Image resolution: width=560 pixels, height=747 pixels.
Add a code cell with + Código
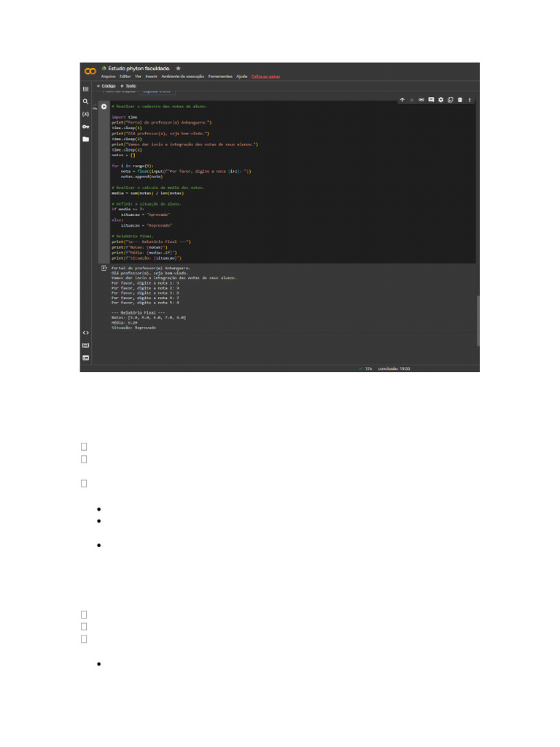point(106,86)
